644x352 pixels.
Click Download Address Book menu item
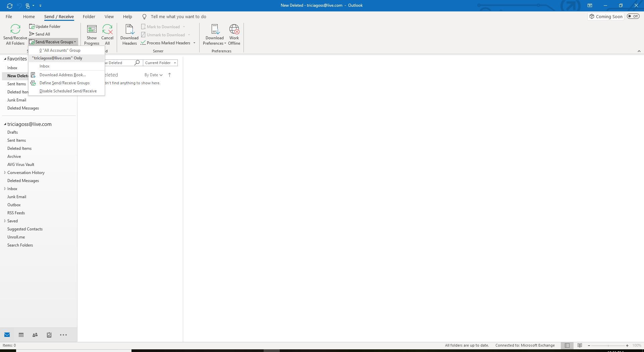(x=66, y=75)
